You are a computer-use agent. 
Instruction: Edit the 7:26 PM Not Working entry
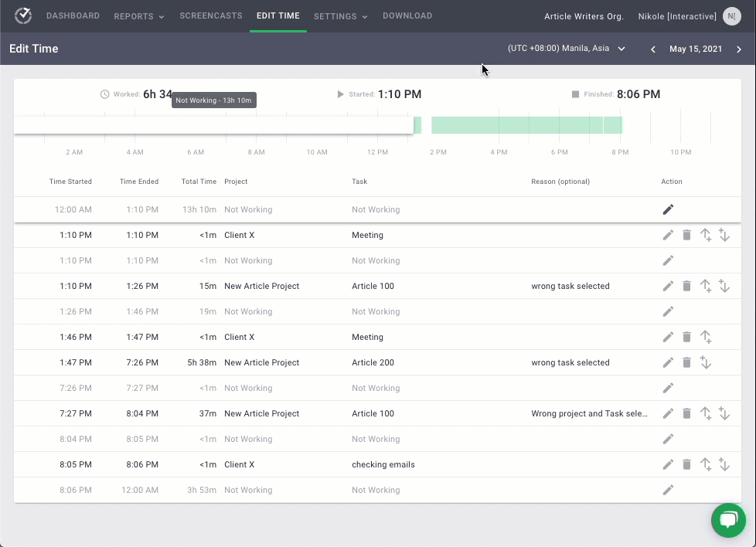coord(668,389)
